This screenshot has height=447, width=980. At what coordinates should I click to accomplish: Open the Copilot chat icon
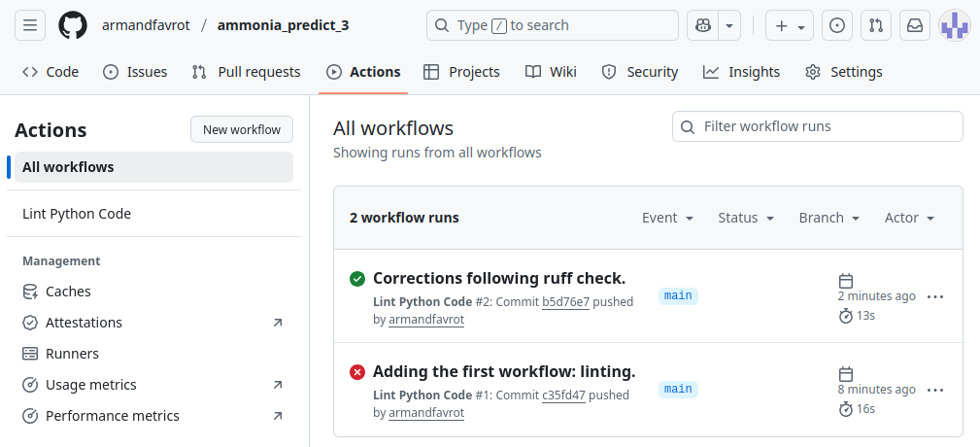[701, 25]
